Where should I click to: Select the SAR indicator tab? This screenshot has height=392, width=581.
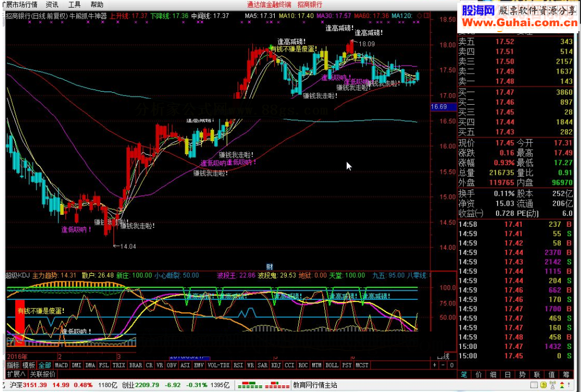[262, 365]
